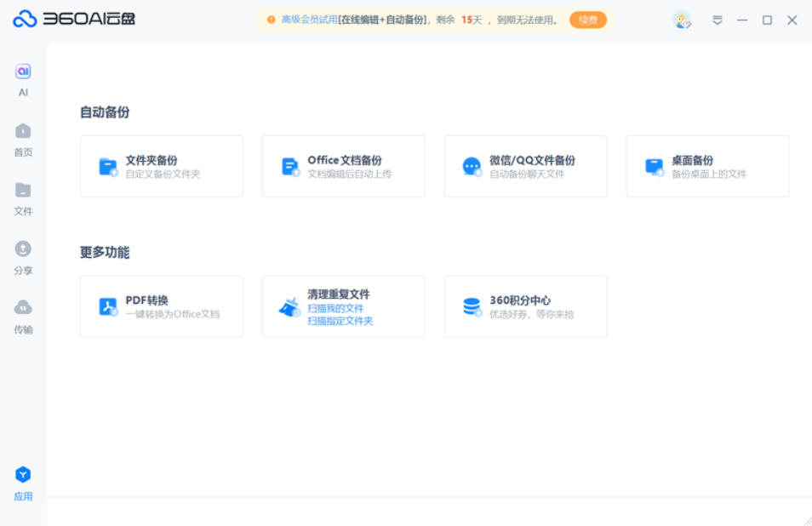Screen dimensions: 812x526
Task: Launch the PDF转换 converter
Action: pos(161,306)
